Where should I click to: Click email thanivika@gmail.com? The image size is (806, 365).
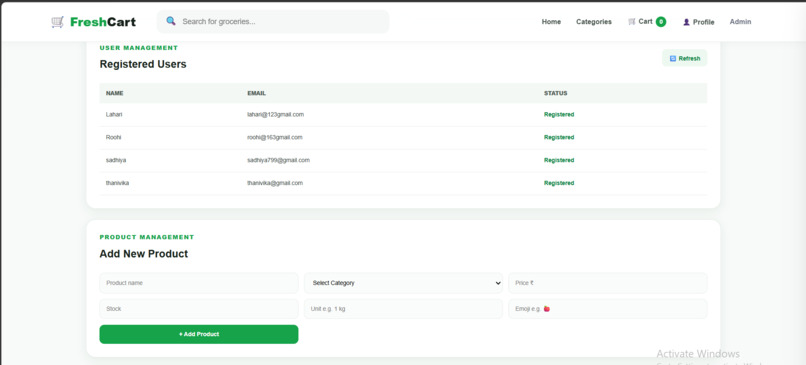coord(275,183)
